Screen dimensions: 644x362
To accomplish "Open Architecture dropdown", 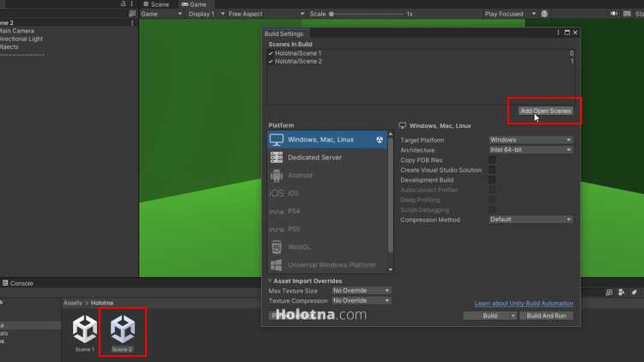I will point(531,150).
